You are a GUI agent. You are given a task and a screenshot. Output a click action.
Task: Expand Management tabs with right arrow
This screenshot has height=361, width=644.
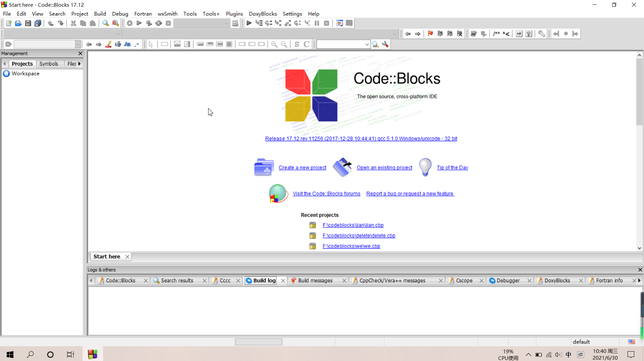pos(80,64)
